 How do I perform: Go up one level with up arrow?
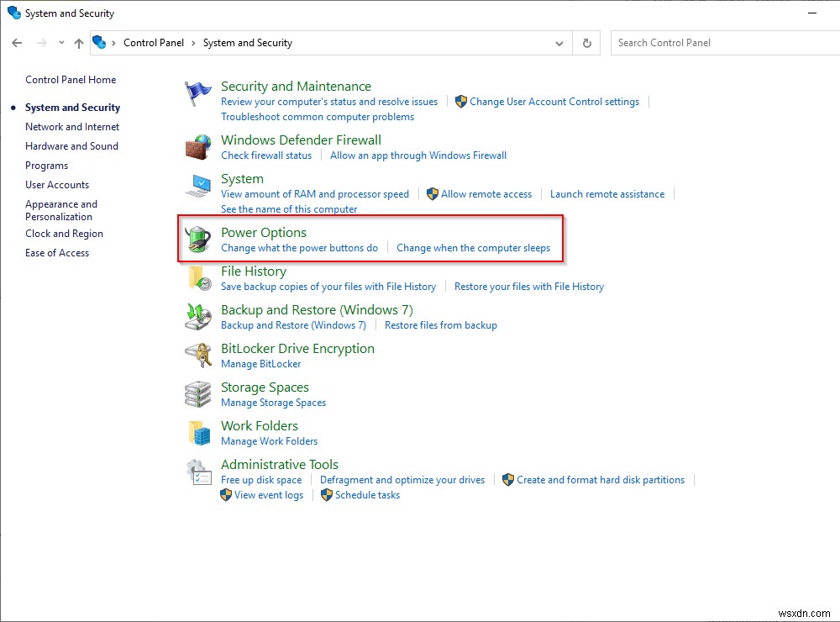[79, 43]
